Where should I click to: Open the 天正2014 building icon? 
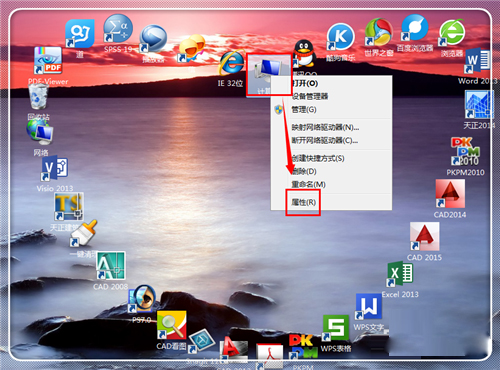479,104
